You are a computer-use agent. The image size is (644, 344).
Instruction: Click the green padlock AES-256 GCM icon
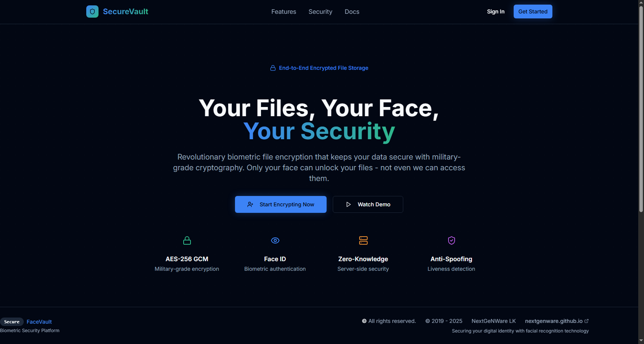click(x=187, y=240)
